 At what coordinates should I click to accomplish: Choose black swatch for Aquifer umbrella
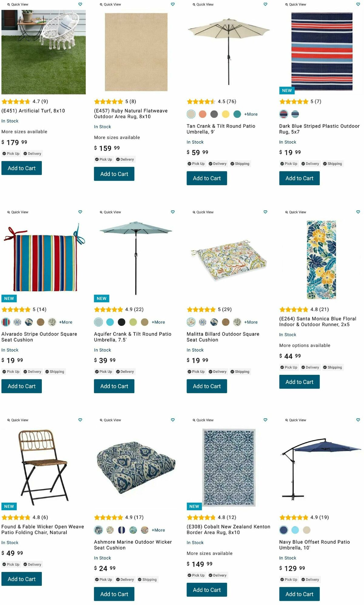[122, 322]
